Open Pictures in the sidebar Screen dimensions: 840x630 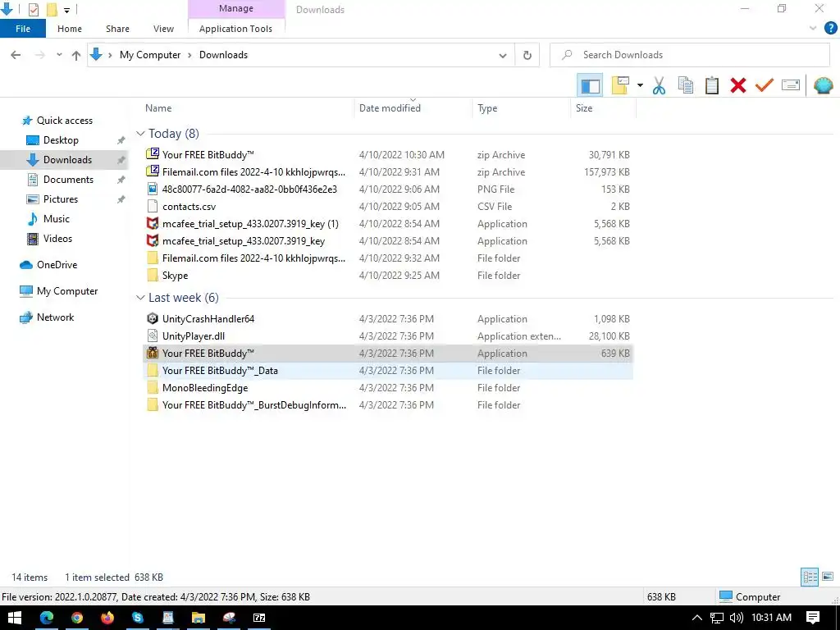(x=60, y=199)
